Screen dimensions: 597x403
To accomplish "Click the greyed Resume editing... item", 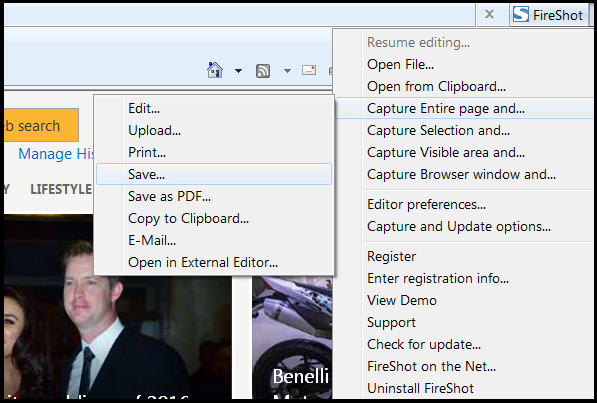I will pyautogui.click(x=465, y=42).
